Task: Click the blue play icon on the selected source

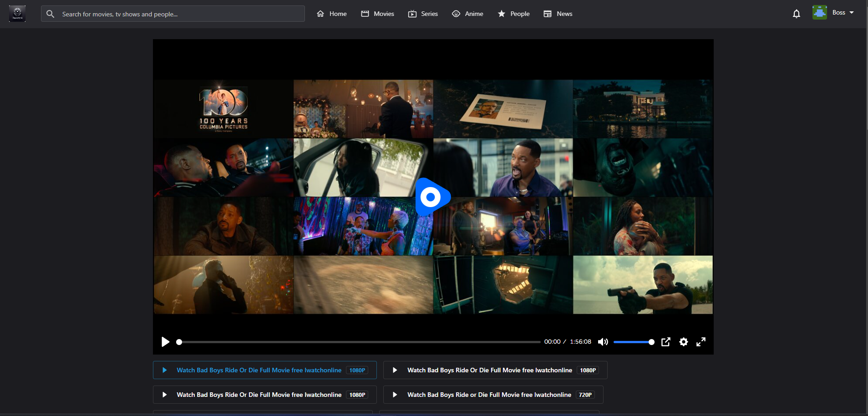Action: (165, 370)
